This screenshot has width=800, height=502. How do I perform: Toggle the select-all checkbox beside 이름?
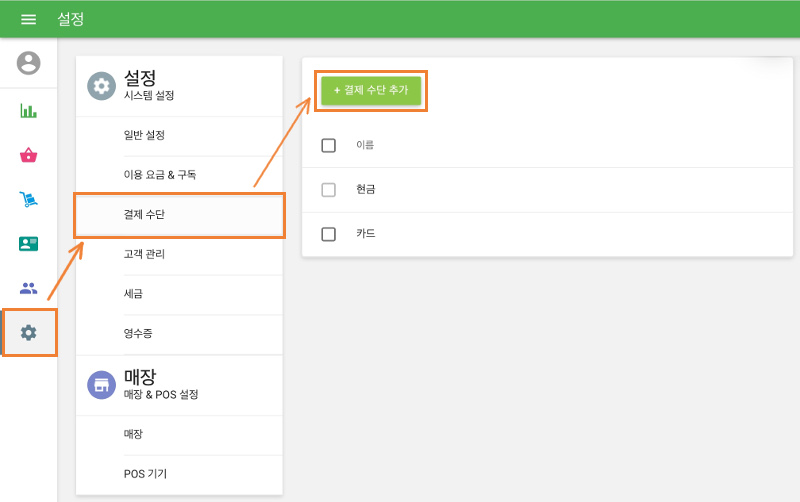point(329,146)
